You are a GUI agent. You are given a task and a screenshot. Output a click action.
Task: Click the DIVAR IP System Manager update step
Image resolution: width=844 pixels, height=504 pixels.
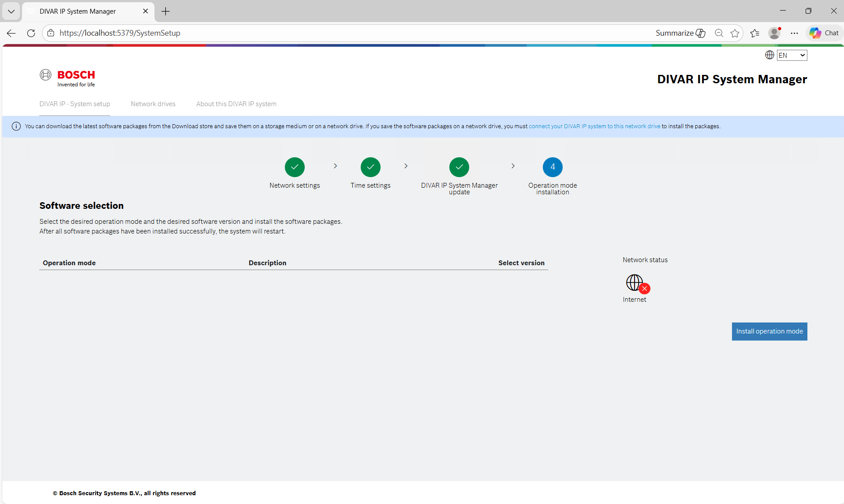[x=459, y=167]
